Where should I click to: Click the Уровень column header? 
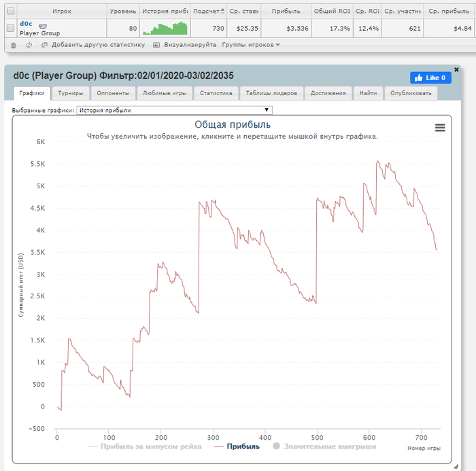point(123,12)
